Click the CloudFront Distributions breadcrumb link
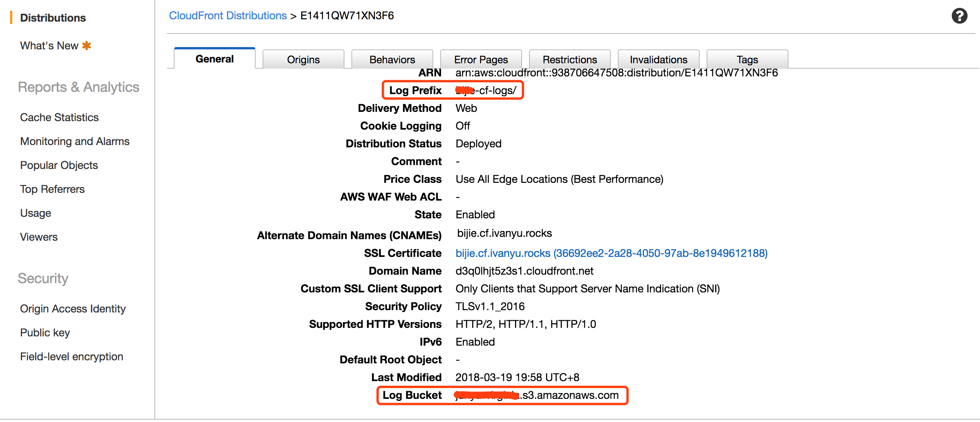The width and height of the screenshot is (980, 422). 228,15
